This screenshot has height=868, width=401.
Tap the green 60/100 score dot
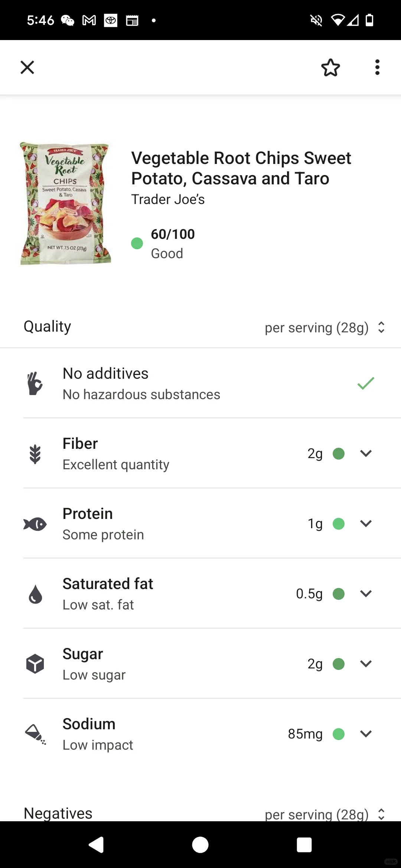[137, 243]
